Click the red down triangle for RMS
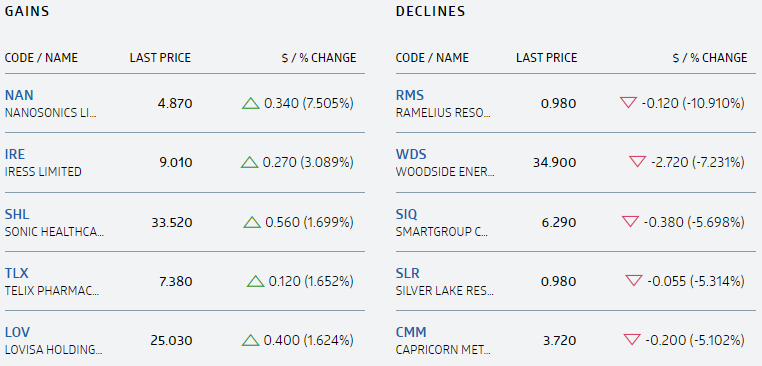 (x=628, y=103)
